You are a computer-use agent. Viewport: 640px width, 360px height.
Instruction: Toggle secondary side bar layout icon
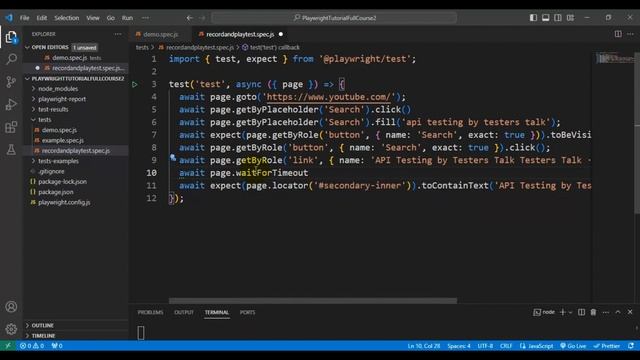[x=558, y=18]
